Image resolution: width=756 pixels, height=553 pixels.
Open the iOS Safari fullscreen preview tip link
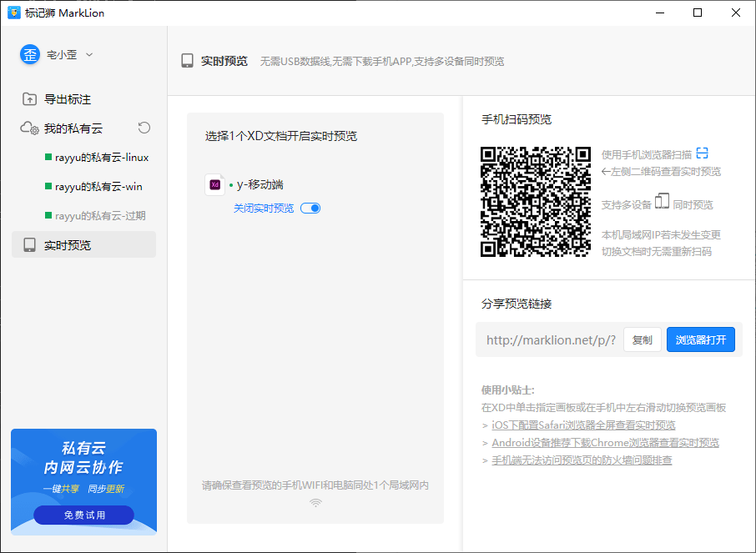[x=583, y=425]
